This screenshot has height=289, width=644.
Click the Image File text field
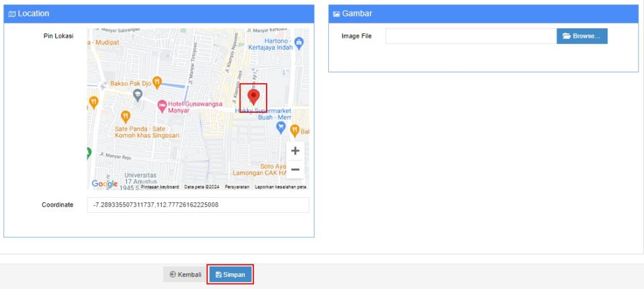click(471, 36)
